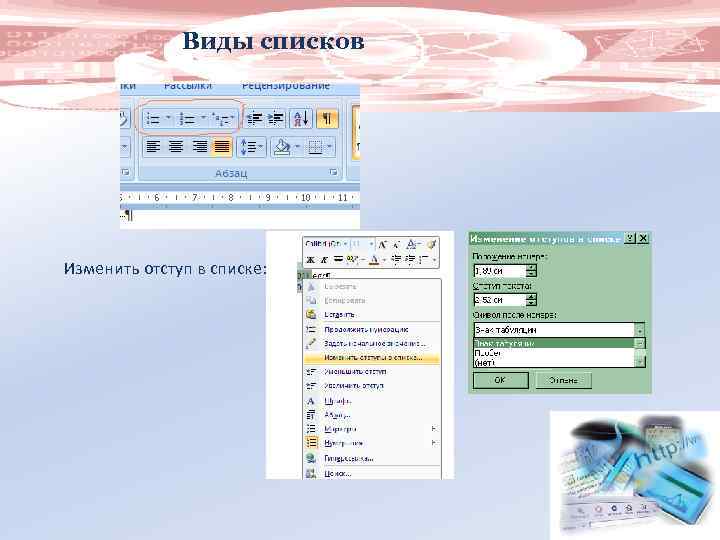720x540 pixels.
Task: Choose Изменить отступы в списке in the context menu
Action: [372, 358]
